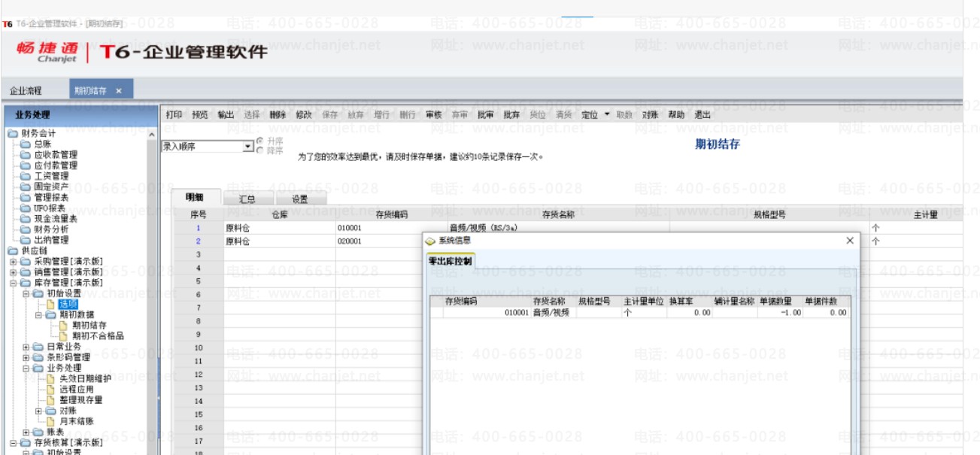Click 批审 toolbar button

pos(486,115)
